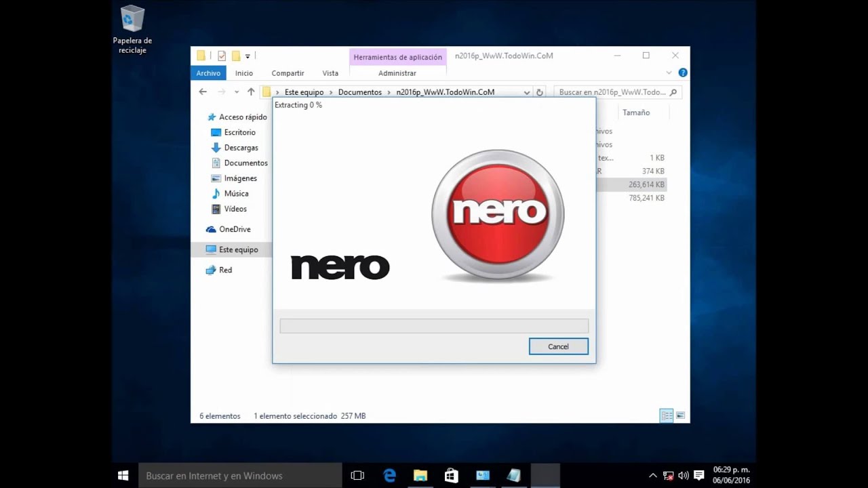Viewport: 868px width, 488px height.
Task: Open Explorer help question mark icon
Action: [683, 73]
